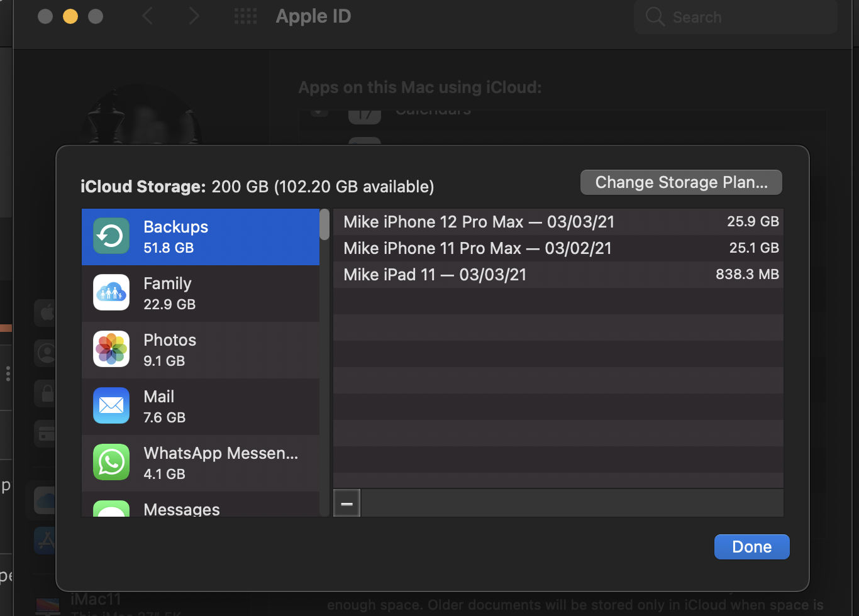The height and width of the screenshot is (616, 859).
Task: Click the forward arrow in Apple ID toolbar
Action: [x=194, y=16]
